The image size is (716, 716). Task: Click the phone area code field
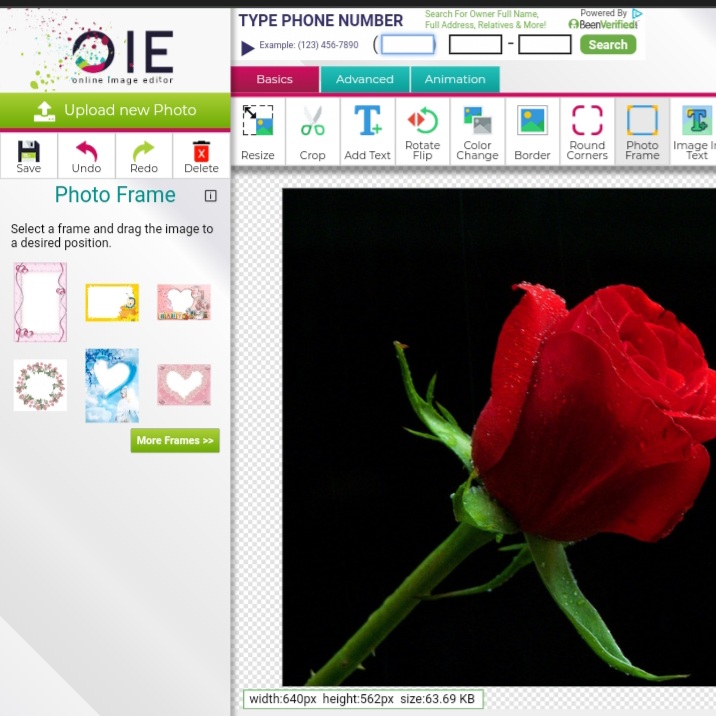(408, 44)
